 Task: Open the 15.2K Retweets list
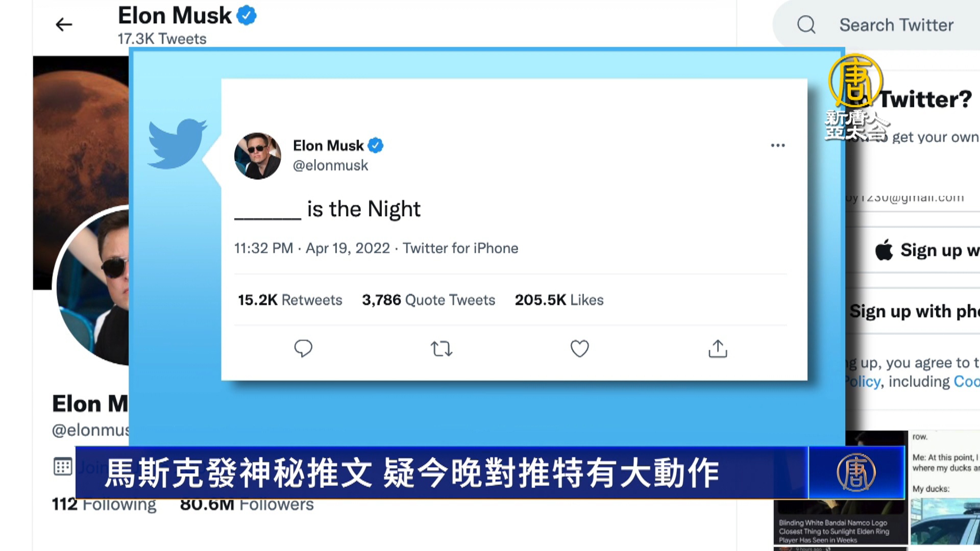pyautogui.click(x=290, y=300)
